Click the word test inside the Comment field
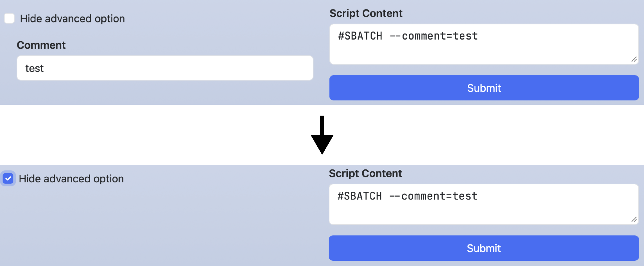Viewport: 644px width, 266px height. click(34, 68)
